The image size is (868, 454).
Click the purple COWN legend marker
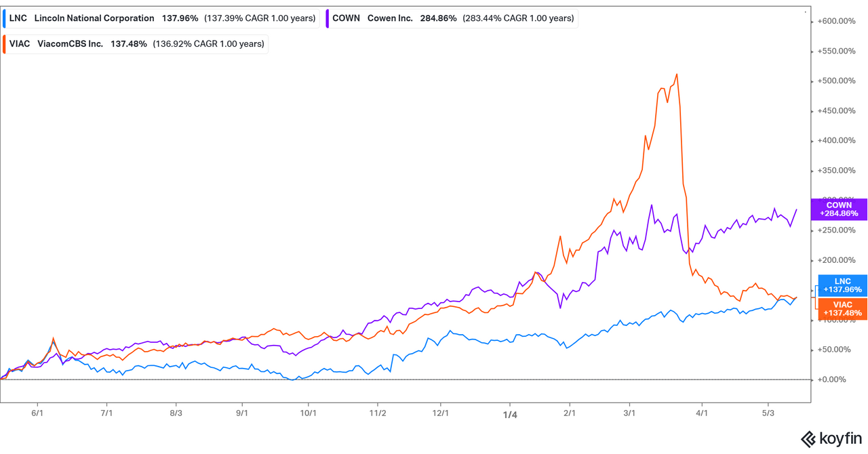[327, 18]
